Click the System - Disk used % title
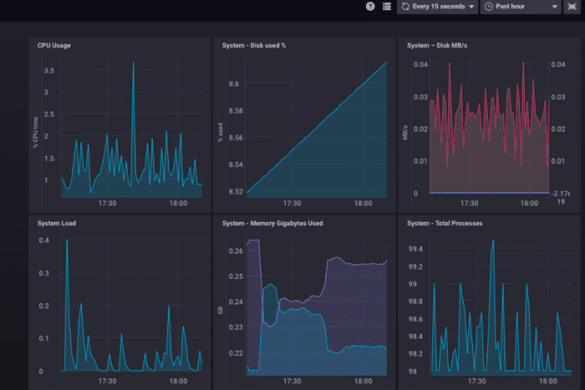 [254, 46]
